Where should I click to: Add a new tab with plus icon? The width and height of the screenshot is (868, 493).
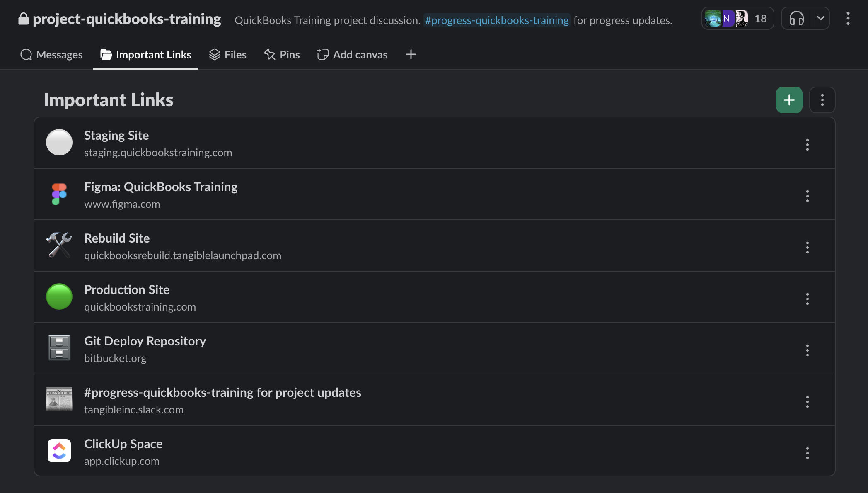[411, 55]
